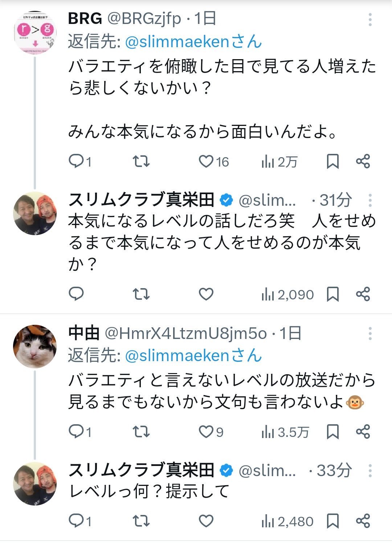The image size is (392, 544).
Task: Share the 33分 スリムクラブ真栄田 reply
Action: point(363,521)
